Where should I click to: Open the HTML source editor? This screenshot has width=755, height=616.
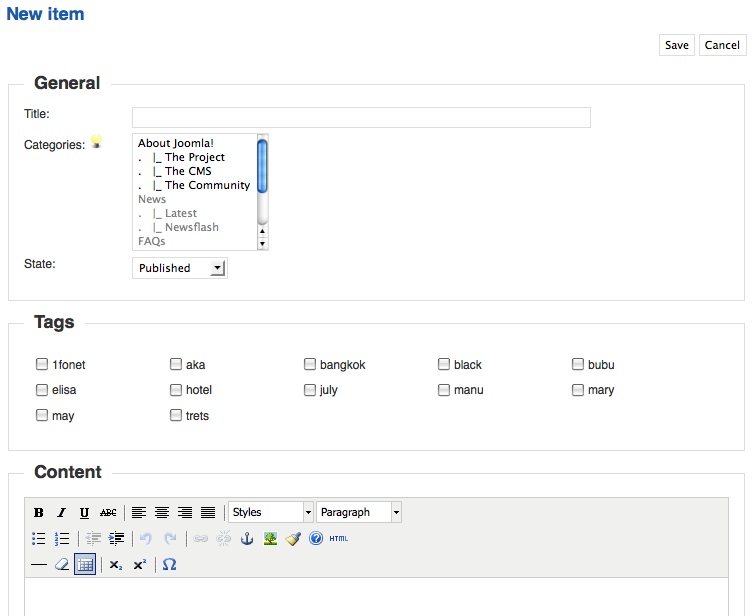[x=338, y=538]
